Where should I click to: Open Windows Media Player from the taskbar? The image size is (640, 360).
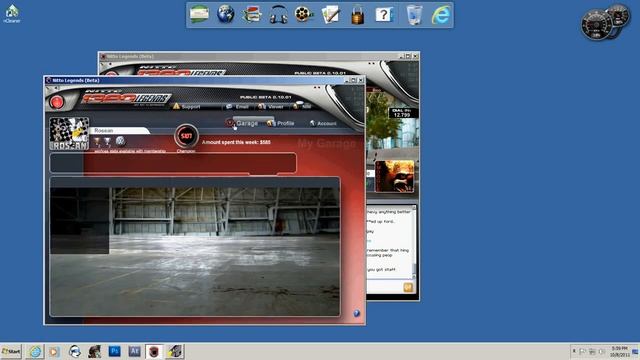point(54,351)
